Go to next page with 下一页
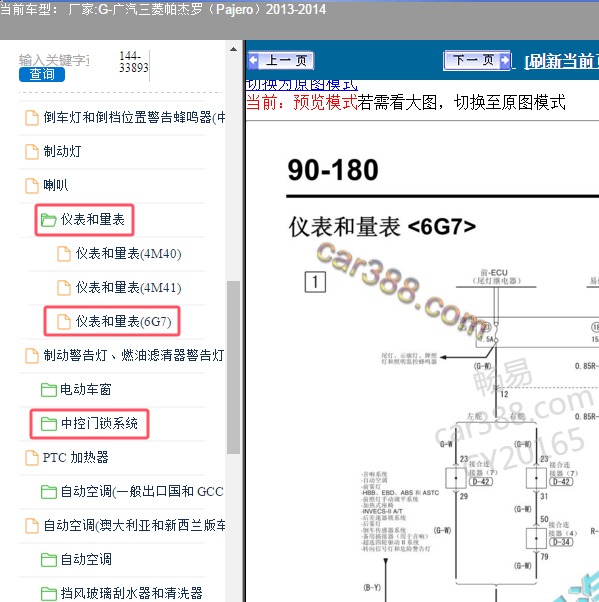599x602 pixels. (477, 60)
